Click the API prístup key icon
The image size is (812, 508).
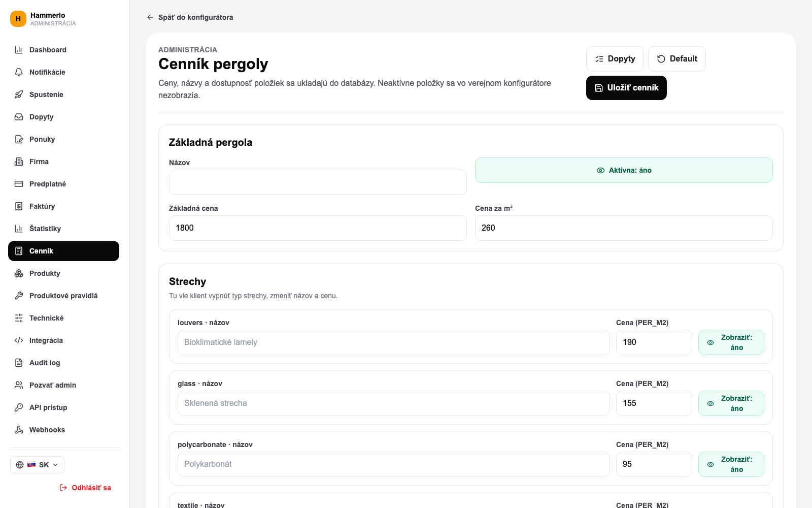(x=19, y=407)
